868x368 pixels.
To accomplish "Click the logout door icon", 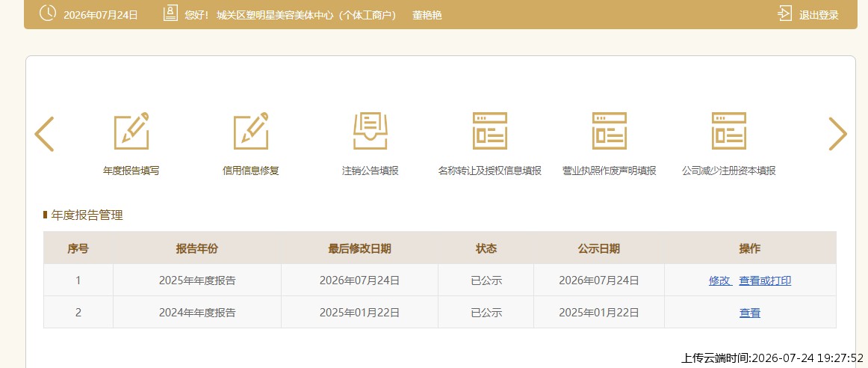I will 784,14.
